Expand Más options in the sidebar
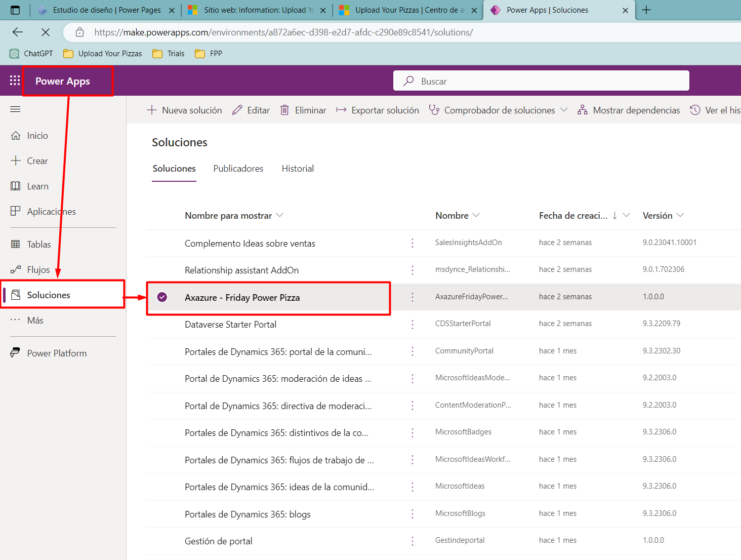The height and width of the screenshot is (560, 741). (x=35, y=321)
